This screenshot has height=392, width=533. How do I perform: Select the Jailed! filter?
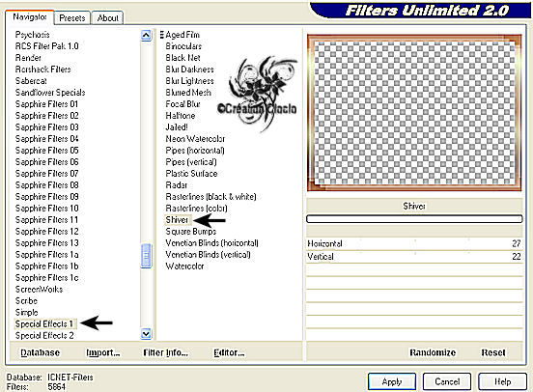tap(177, 127)
